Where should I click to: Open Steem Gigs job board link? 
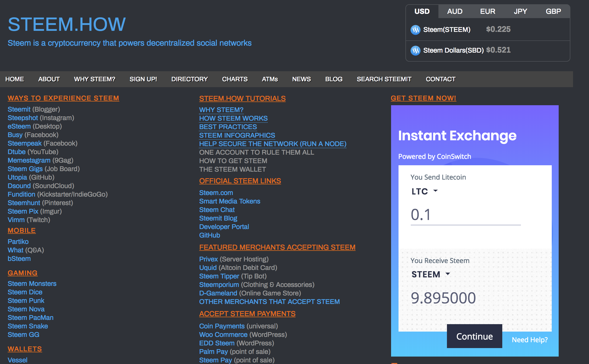pyautogui.click(x=25, y=169)
